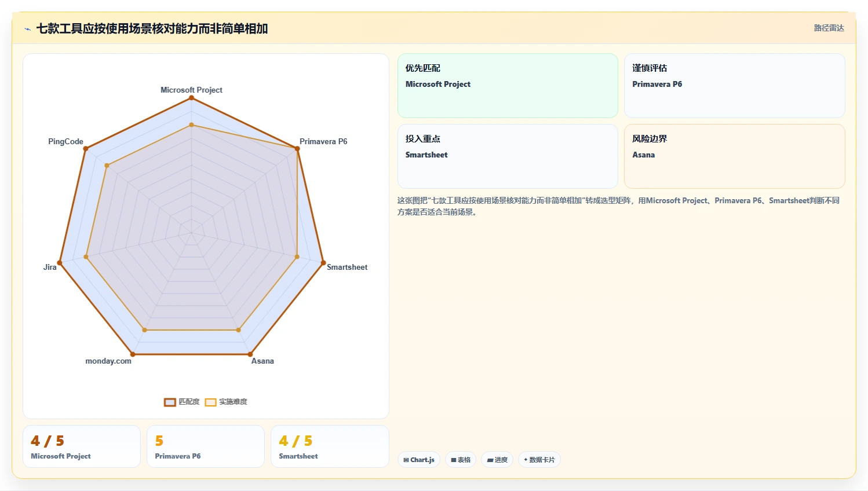
Task: Click the 匹配度 data point at Asana
Action: (x=250, y=354)
